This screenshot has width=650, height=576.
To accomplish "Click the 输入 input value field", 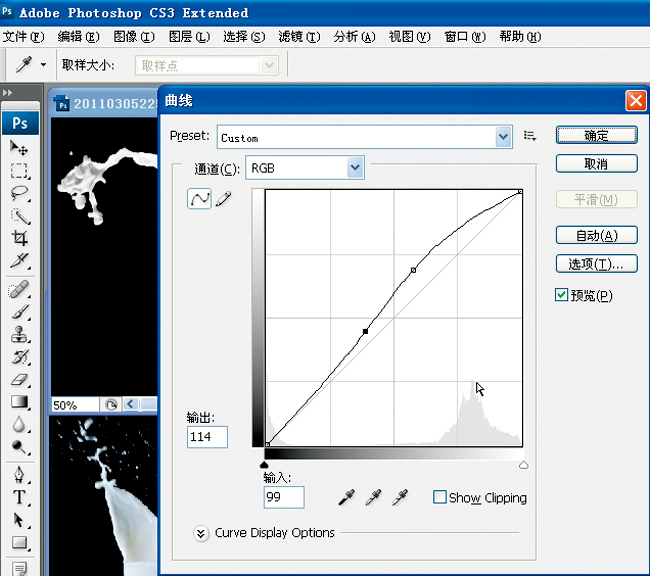I will click(x=284, y=497).
